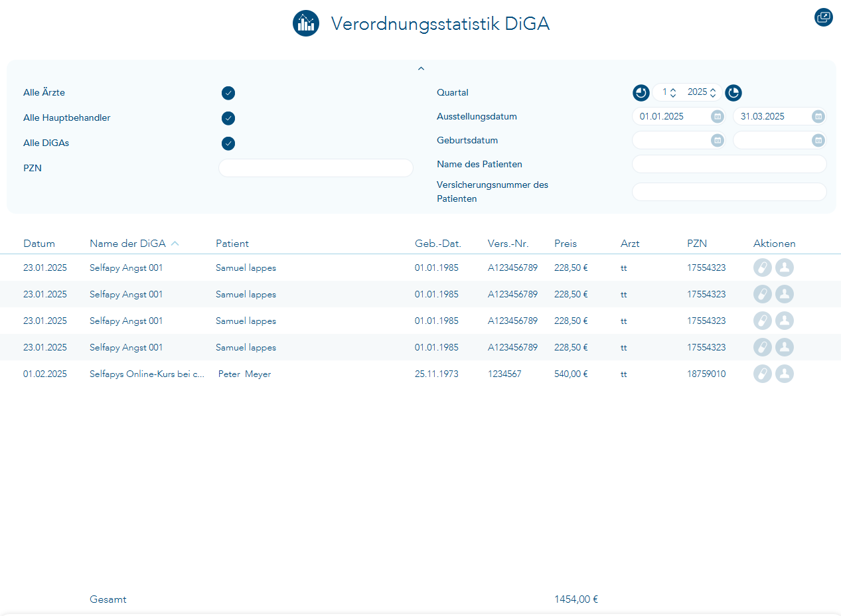
Task: Collapse the filter panel with top chevron
Action: pyautogui.click(x=421, y=68)
